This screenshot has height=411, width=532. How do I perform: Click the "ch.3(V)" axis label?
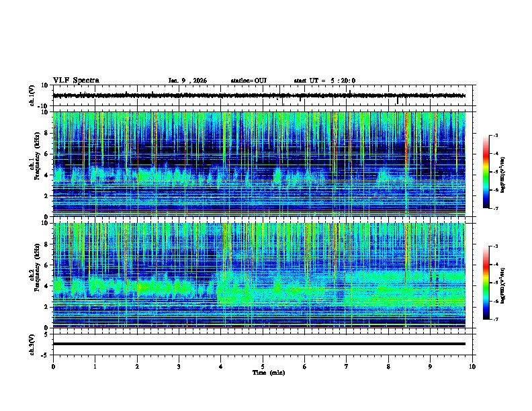[x=32, y=345]
